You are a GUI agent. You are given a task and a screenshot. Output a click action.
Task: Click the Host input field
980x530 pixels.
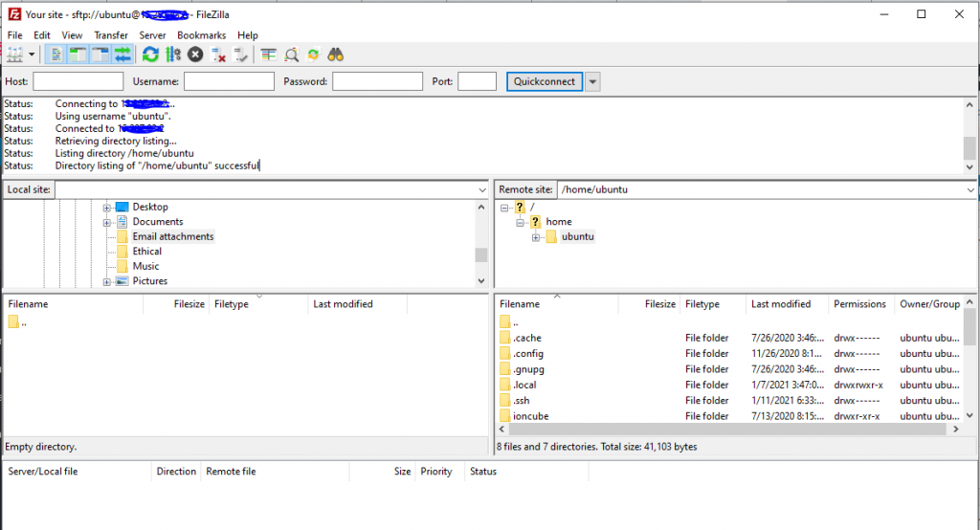pos(78,81)
